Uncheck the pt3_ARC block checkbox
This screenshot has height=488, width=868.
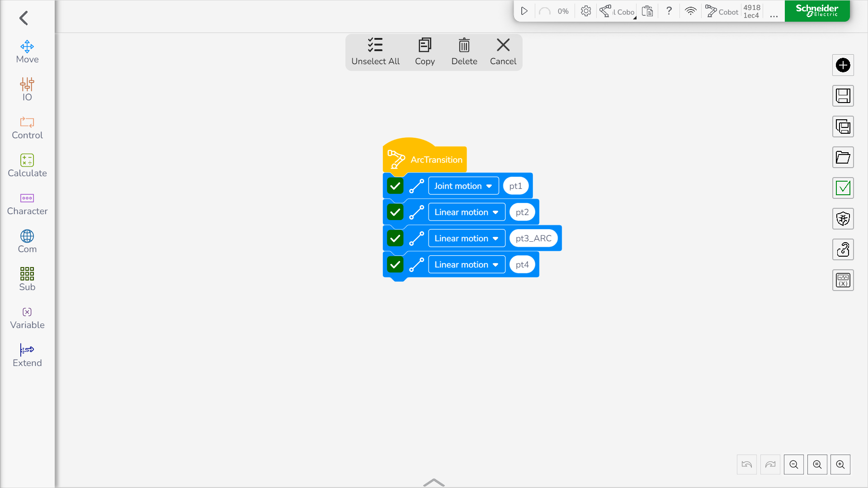pyautogui.click(x=395, y=238)
